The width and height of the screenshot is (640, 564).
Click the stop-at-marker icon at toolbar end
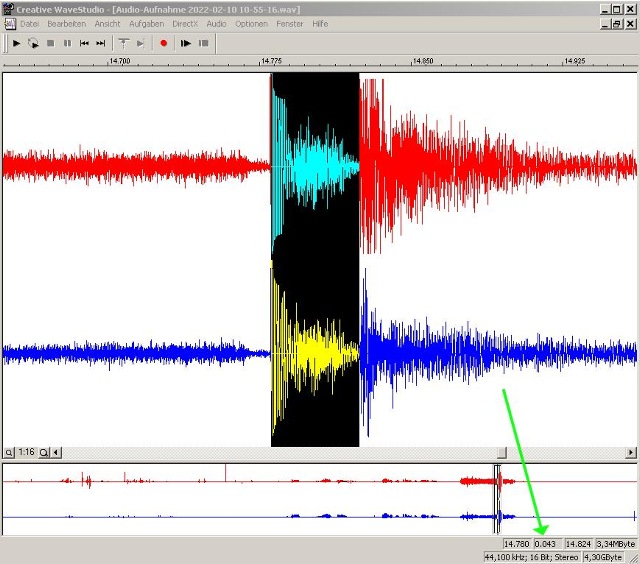click(203, 43)
